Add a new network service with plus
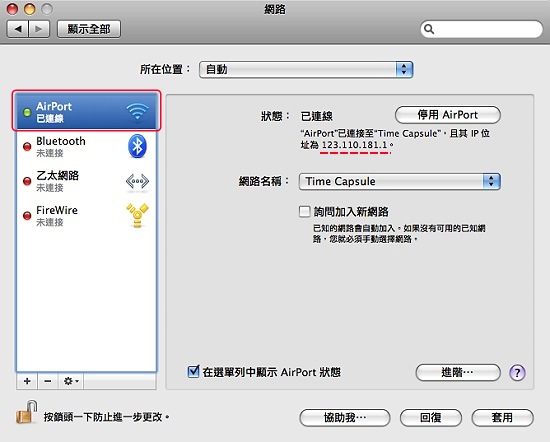The width and height of the screenshot is (550, 442). tap(27, 381)
